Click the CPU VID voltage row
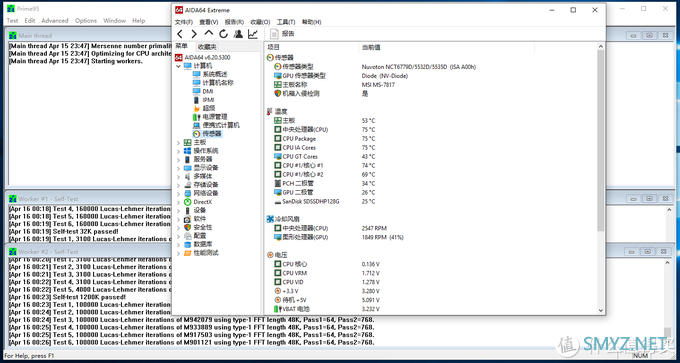This screenshot has width=680, height=363. point(430,282)
